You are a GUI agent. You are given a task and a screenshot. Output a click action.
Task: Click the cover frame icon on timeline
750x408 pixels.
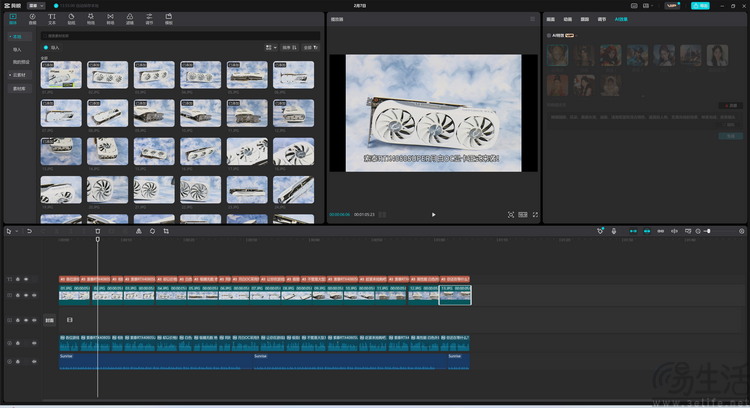pos(70,320)
